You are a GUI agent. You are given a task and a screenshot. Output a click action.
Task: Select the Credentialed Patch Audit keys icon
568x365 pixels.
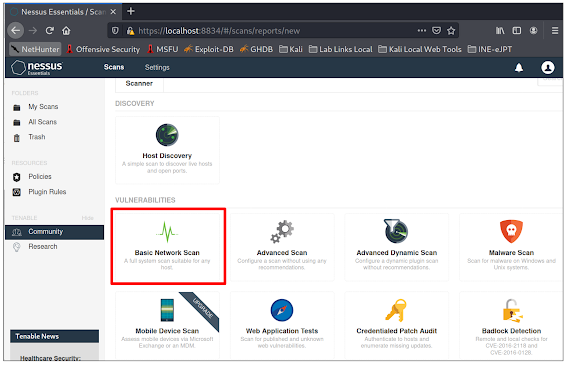pyautogui.click(x=396, y=310)
